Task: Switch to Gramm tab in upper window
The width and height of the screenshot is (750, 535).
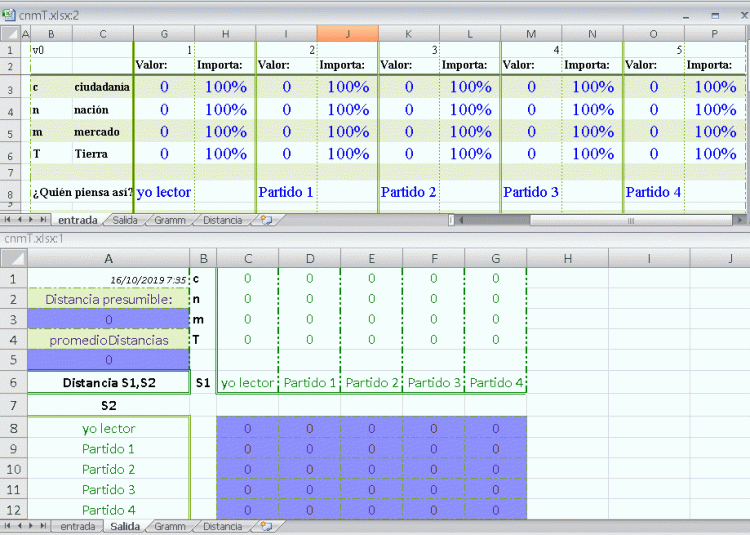Action: pyautogui.click(x=169, y=220)
